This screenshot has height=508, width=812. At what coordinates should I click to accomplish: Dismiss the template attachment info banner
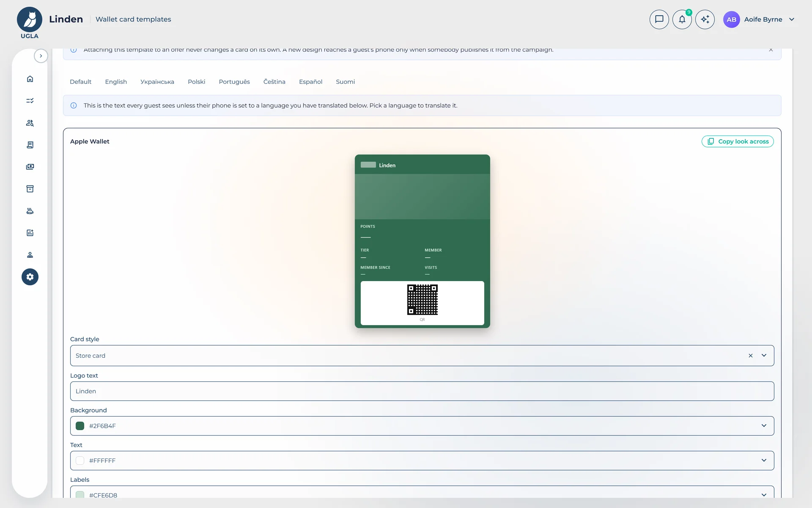(771, 50)
